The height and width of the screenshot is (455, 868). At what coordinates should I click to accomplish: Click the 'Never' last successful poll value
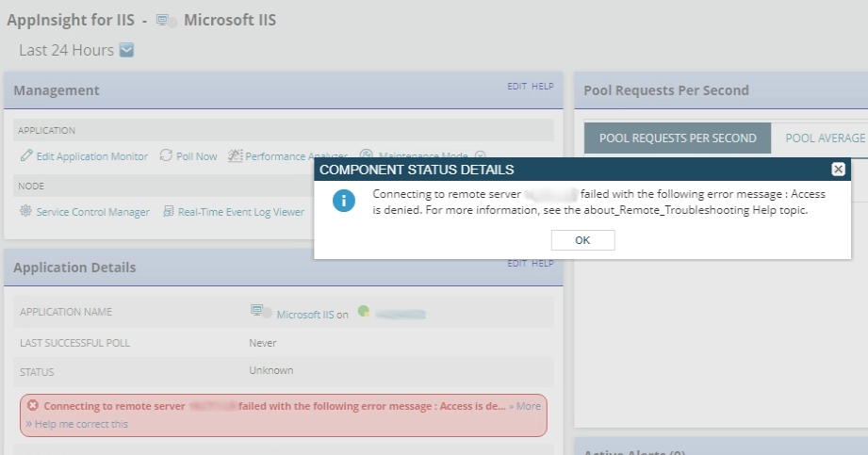[x=262, y=343]
